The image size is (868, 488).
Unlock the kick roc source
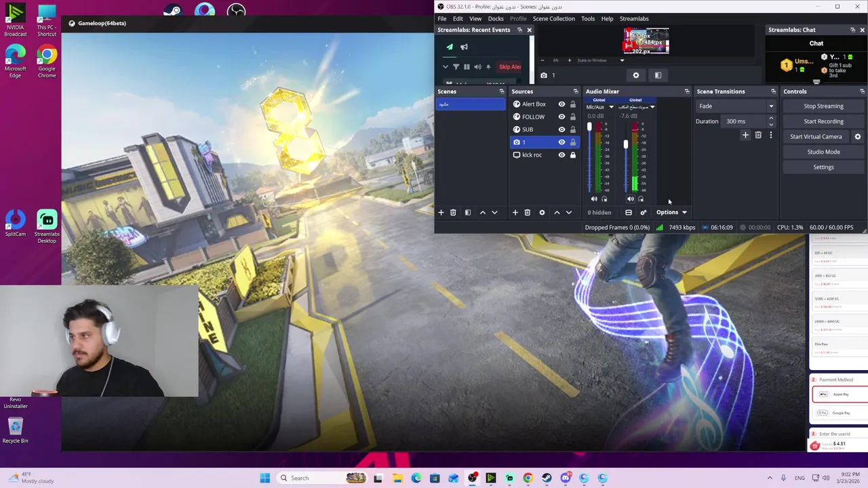click(573, 155)
